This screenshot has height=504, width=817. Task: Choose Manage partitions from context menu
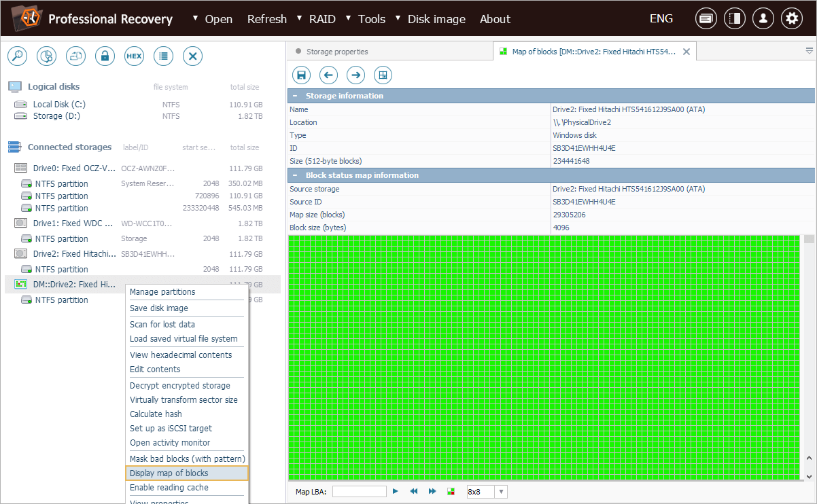(188, 292)
